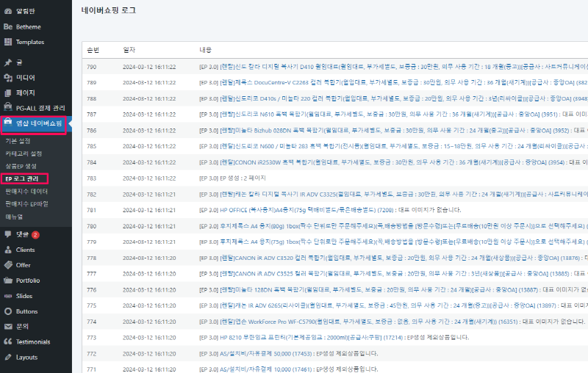Open the Betheme icon in sidebar
Screen dimensions: 588x373
point(8,26)
